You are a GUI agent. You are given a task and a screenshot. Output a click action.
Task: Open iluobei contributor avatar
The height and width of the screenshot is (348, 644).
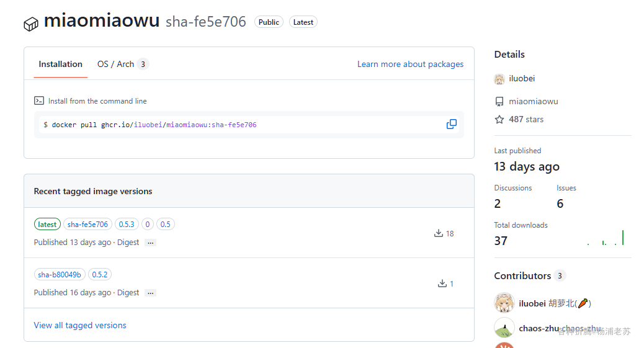504,303
